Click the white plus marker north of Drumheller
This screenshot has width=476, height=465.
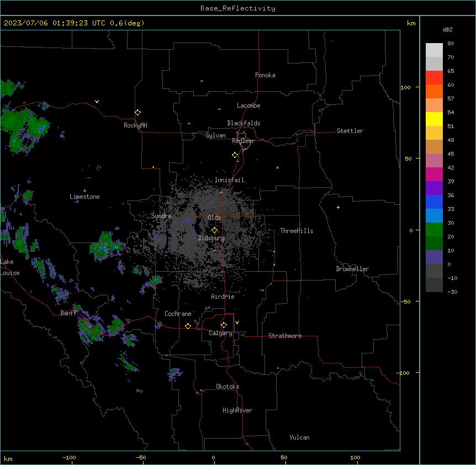(x=338, y=207)
